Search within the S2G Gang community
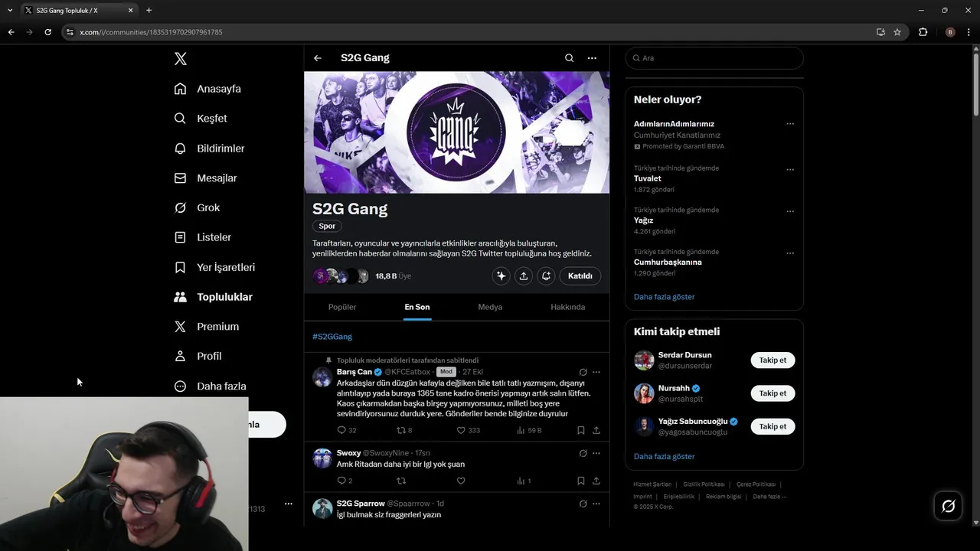The height and width of the screenshot is (551, 980). coord(569,58)
